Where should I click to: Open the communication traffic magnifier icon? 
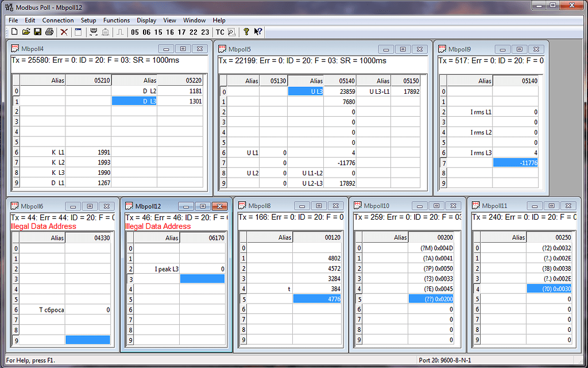pos(231,32)
